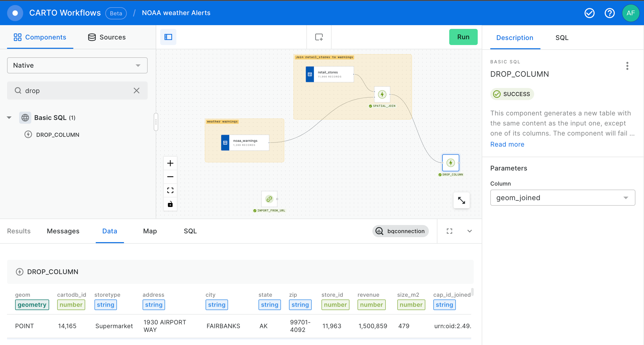
Task: Click the add note icon in toolbar
Action: pos(319,37)
